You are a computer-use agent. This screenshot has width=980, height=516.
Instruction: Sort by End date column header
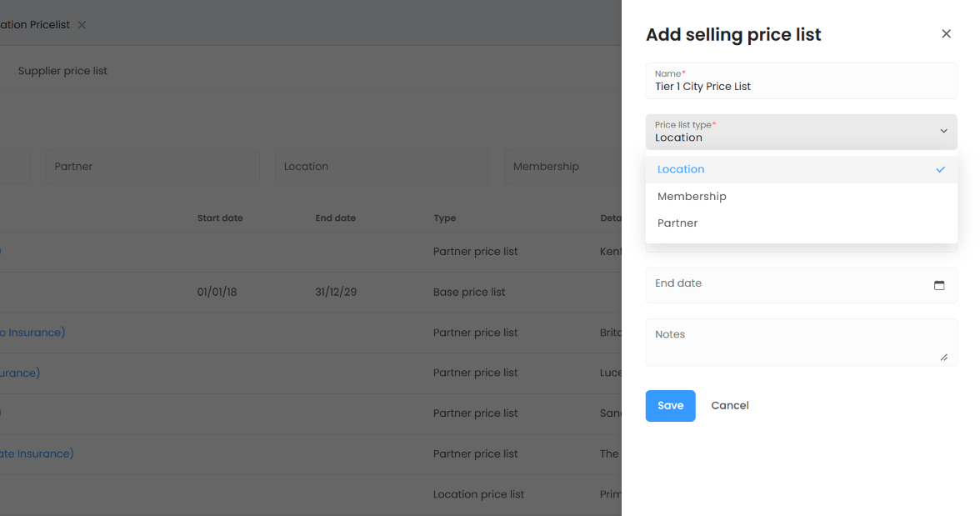335,218
